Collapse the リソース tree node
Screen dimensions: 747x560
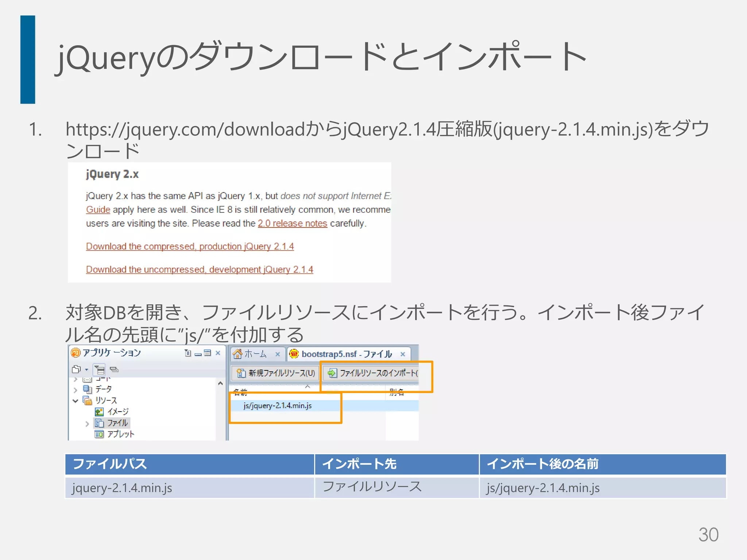pyautogui.click(x=76, y=401)
